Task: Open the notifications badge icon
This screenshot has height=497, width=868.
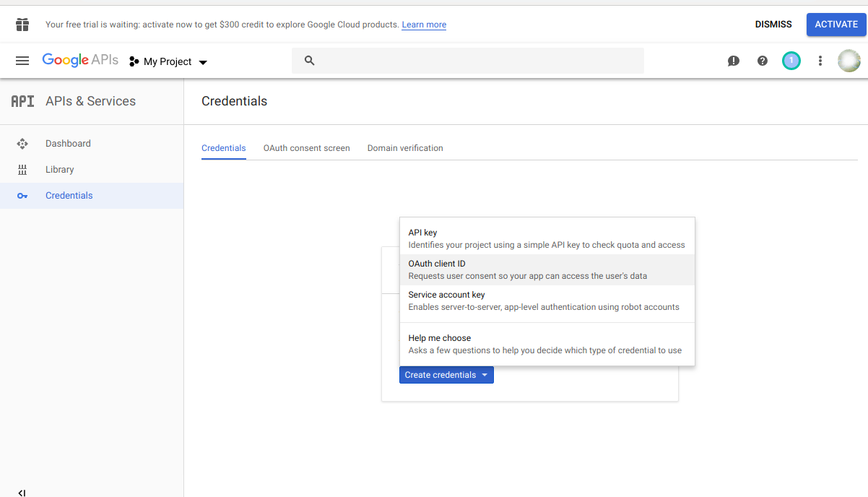Action: pyautogui.click(x=791, y=61)
